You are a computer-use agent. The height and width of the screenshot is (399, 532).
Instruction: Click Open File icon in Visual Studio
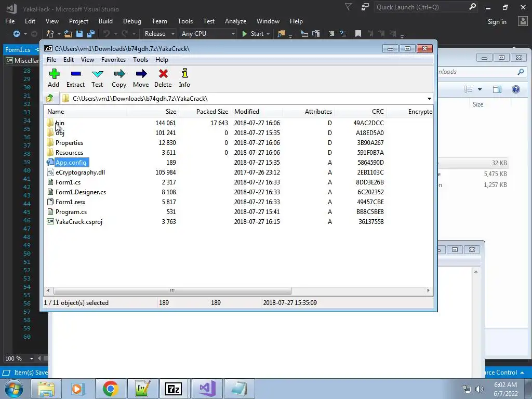pyautogui.click(x=68, y=34)
